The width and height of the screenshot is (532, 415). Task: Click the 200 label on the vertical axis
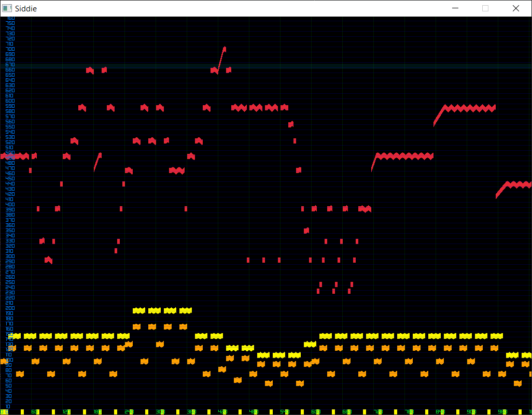pos(10,308)
